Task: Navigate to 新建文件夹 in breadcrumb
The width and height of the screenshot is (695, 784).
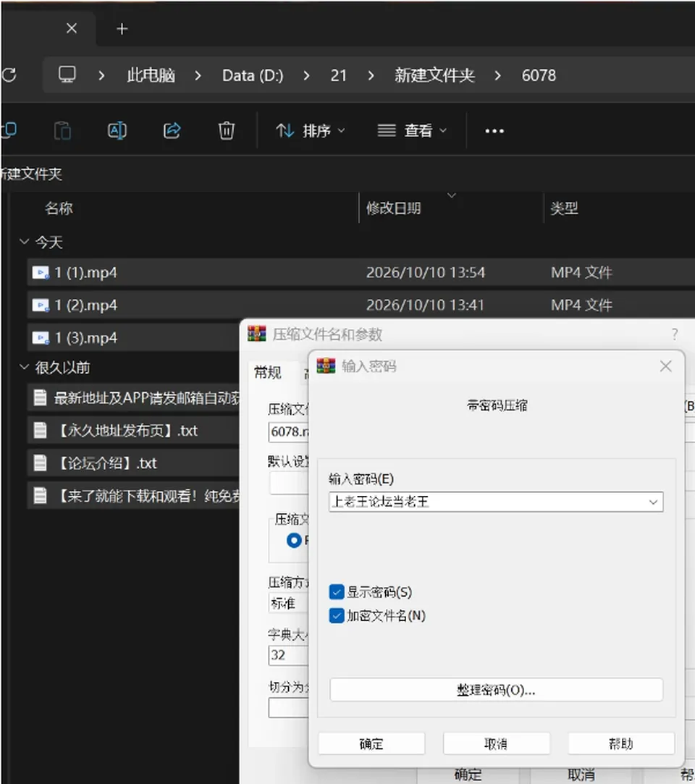Action: 434,75
